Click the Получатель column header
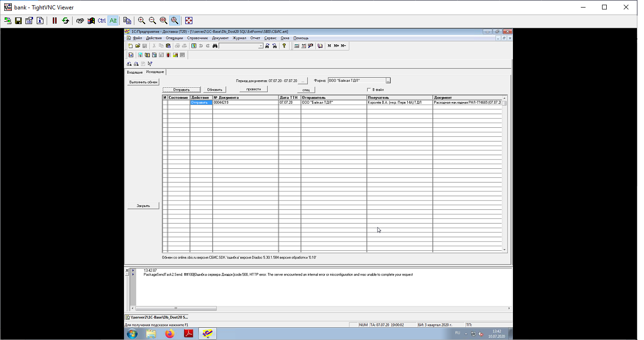Viewport: 644px width, 340px height. click(400, 98)
